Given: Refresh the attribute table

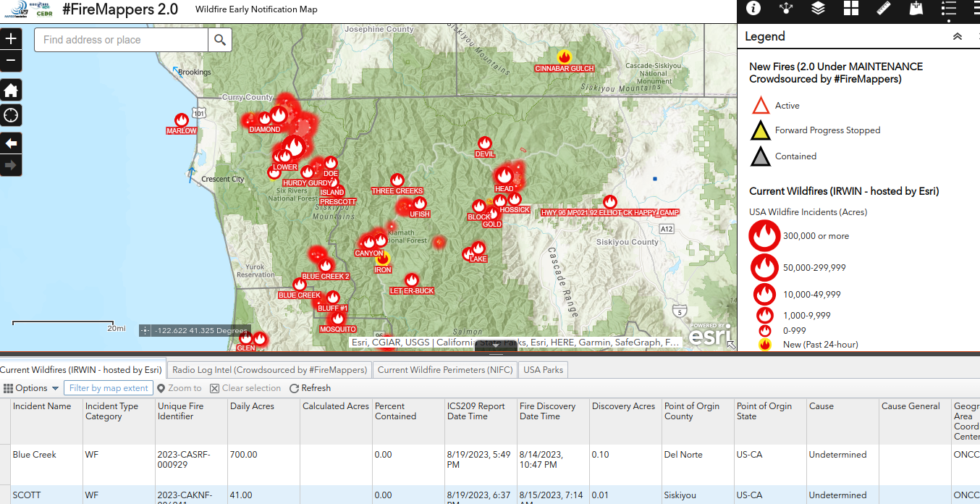Looking at the screenshot, I should click(311, 388).
